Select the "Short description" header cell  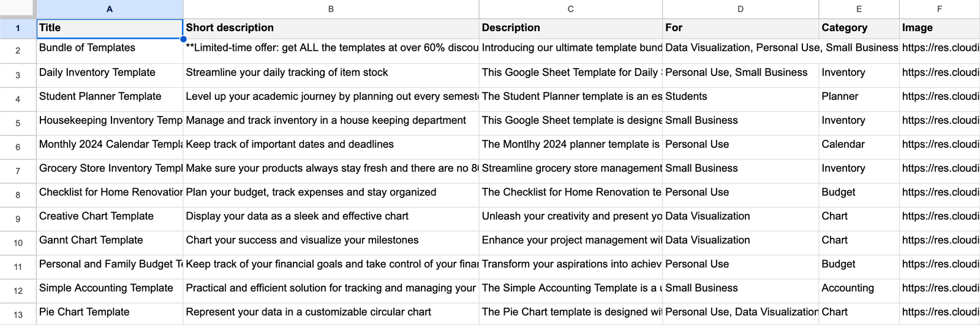[x=331, y=28]
